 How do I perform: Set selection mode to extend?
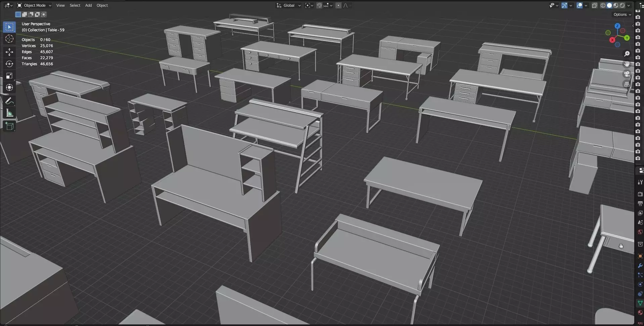tap(25, 14)
